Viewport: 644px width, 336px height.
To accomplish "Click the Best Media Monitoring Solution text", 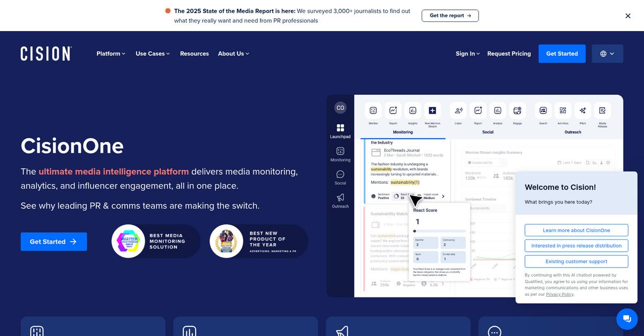I will pyautogui.click(x=167, y=241).
